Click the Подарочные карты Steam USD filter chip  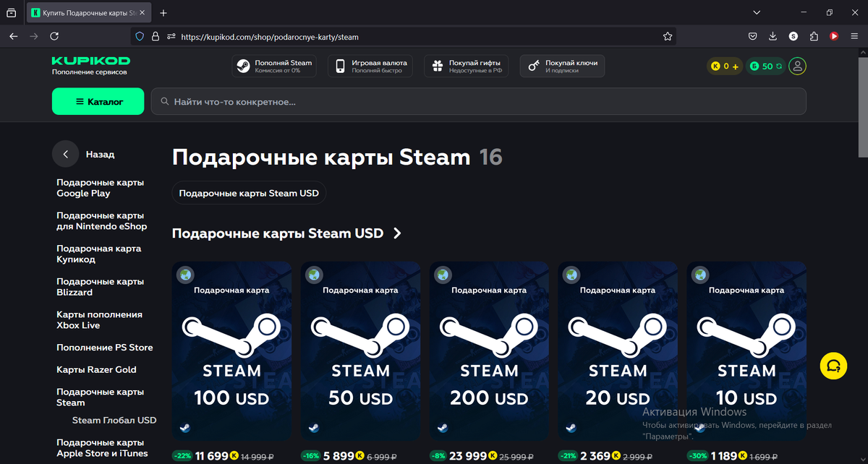249,194
